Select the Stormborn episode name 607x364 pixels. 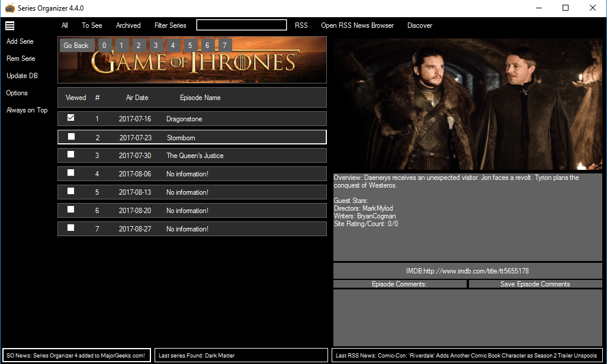pos(181,138)
